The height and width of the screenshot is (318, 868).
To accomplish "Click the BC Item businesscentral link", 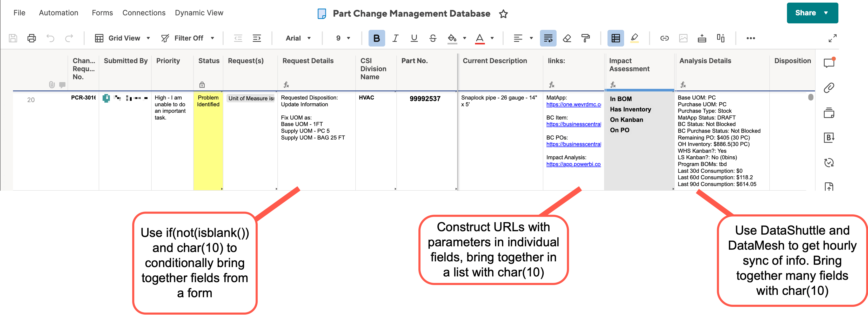I will [573, 124].
